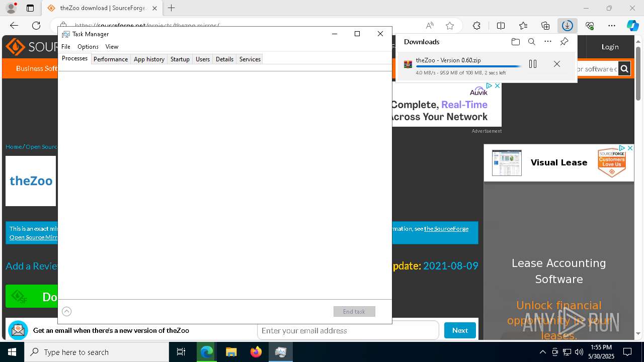Open the Downloads toolbar icon
644x362 pixels.
[x=568, y=26]
